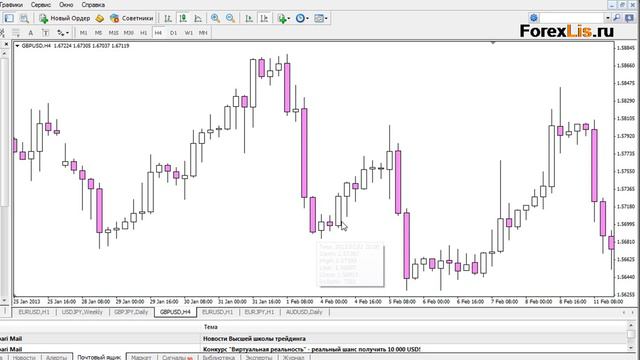Switch chart to Japanese candlesticks mode
Viewport: 640px width, 360px height.
[183, 18]
